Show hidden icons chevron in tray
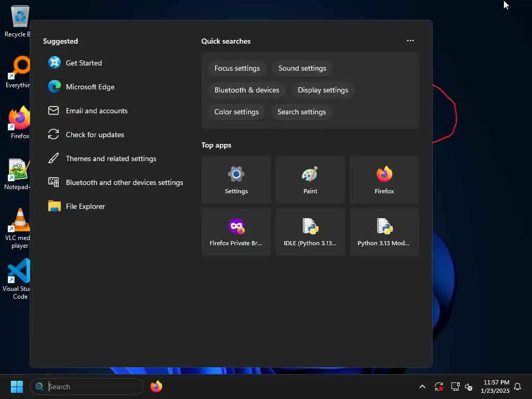Viewport: 532px width, 399px height. point(422,387)
